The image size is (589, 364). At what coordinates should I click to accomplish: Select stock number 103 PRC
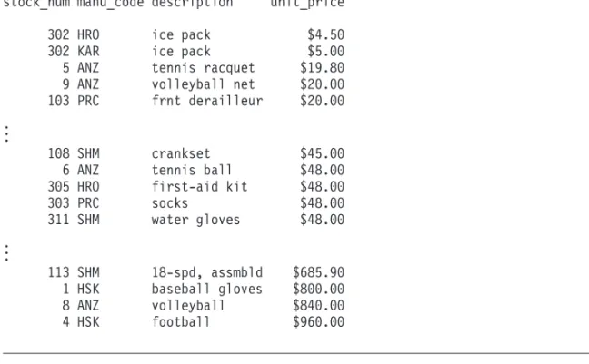point(74,101)
